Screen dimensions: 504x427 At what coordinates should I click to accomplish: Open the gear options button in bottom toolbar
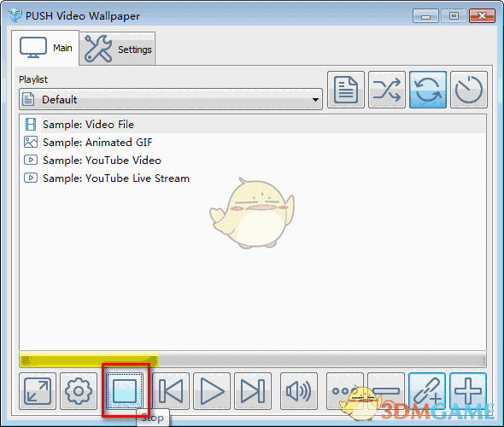(79, 391)
